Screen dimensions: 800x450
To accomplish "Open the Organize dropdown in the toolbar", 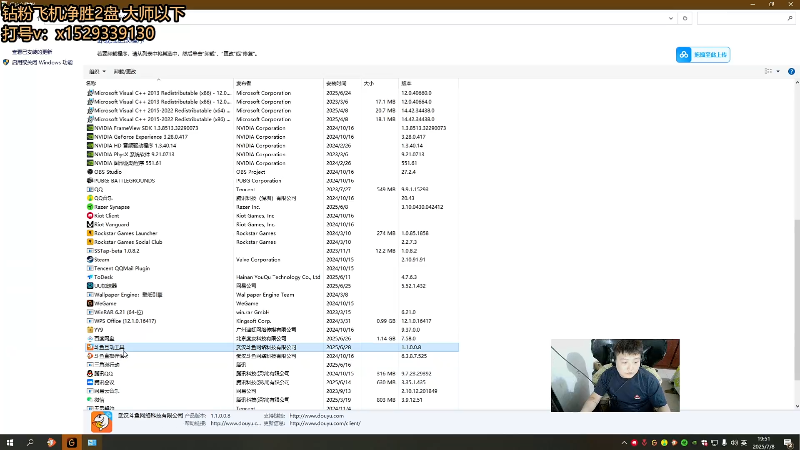I will point(97,71).
